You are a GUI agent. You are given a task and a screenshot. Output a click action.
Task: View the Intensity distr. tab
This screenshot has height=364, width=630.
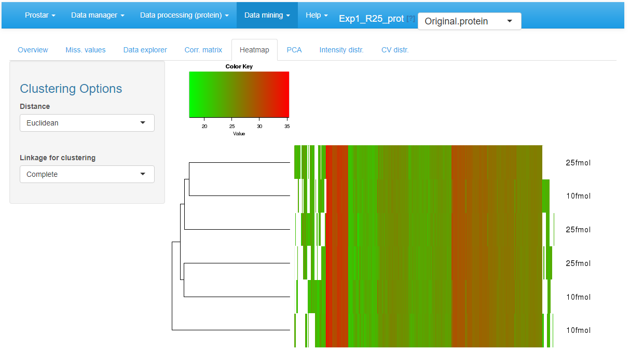(341, 50)
